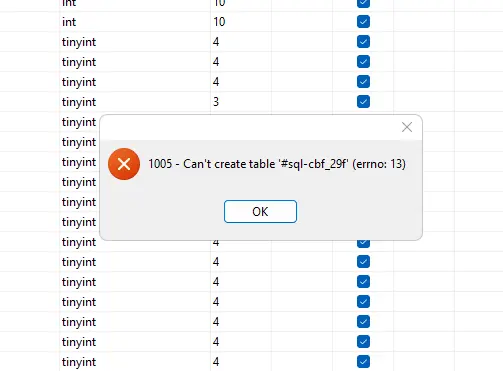
Task: Select the 'tinyint' type cell directly below the int row
Action: (135, 42)
